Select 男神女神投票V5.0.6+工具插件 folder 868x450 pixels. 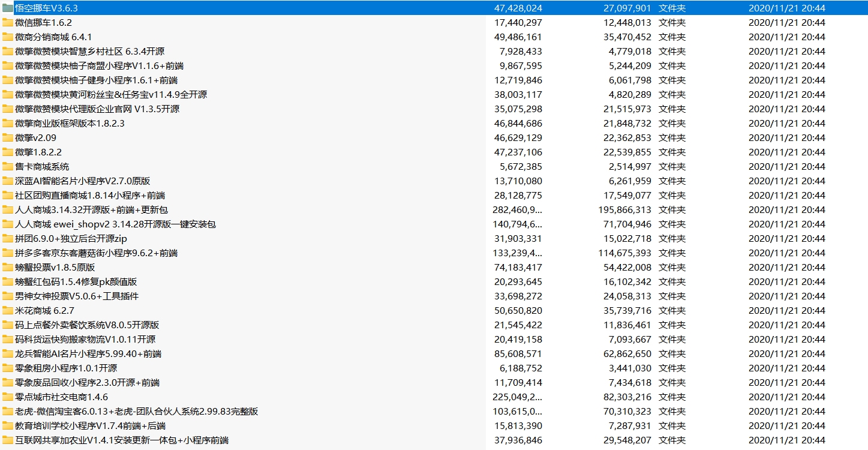tap(77, 296)
